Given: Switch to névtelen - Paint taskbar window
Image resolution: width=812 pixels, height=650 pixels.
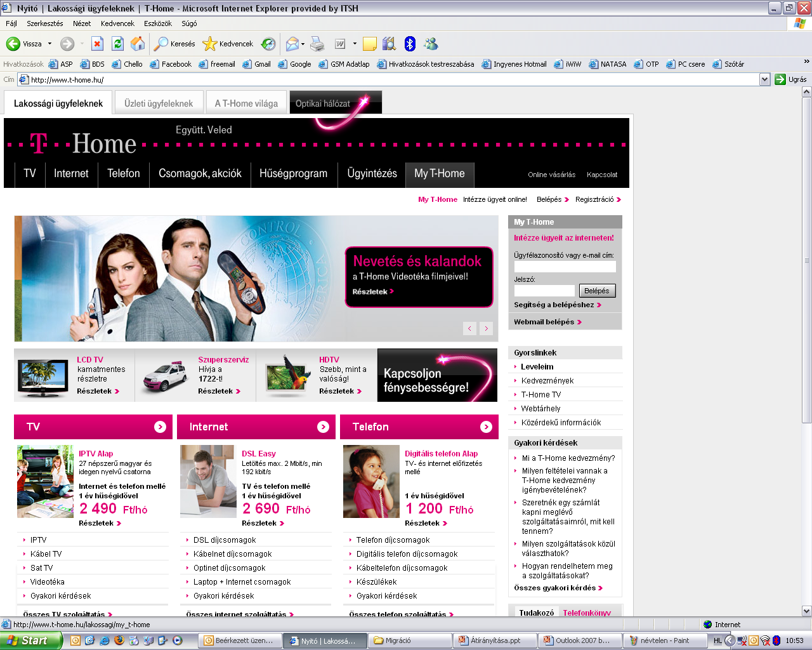Looking at the screenshot, I should [x=664, y=640].
